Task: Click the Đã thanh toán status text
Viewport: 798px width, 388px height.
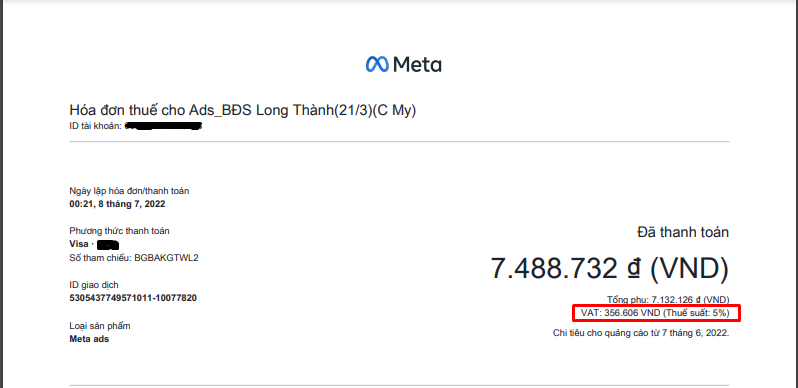Action: pos(683,233)
